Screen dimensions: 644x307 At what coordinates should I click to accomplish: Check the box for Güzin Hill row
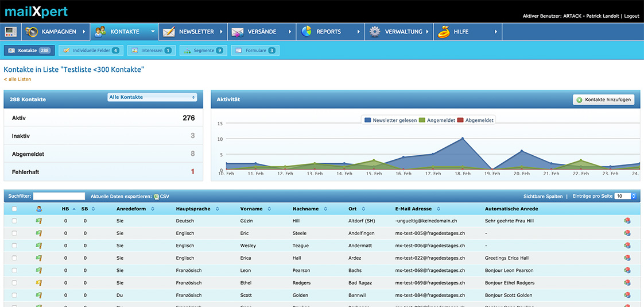(x=14, y=221)
